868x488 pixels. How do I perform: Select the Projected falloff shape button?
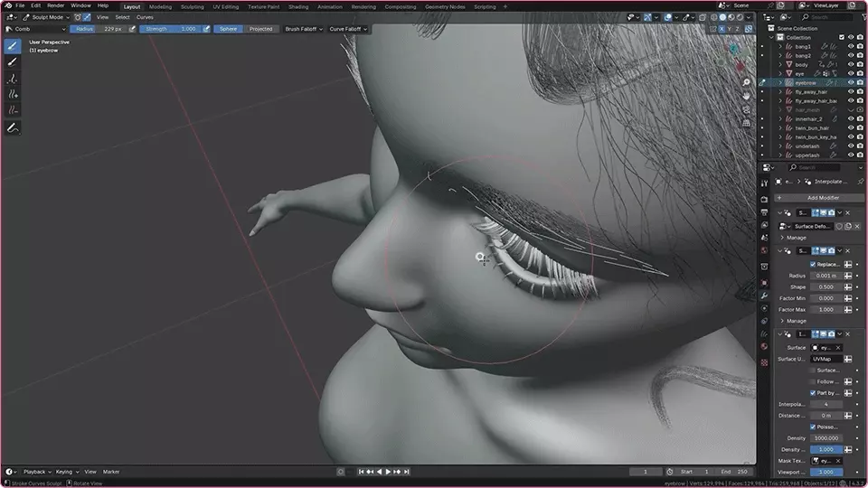pos(260,29)
